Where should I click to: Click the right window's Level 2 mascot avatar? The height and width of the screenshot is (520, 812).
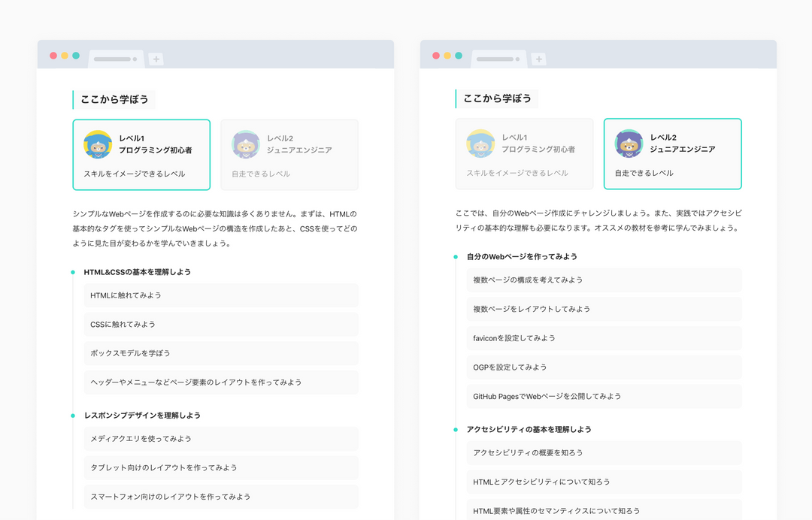[x=629, y=144]
